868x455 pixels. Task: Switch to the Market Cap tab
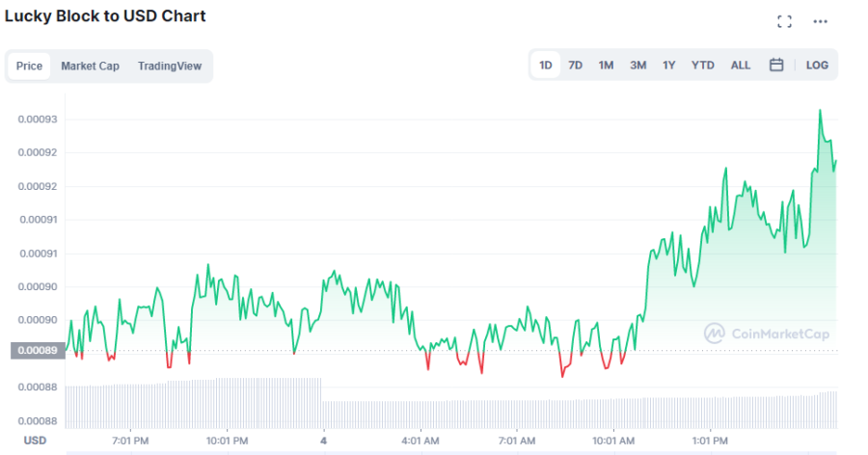[90, 66]
